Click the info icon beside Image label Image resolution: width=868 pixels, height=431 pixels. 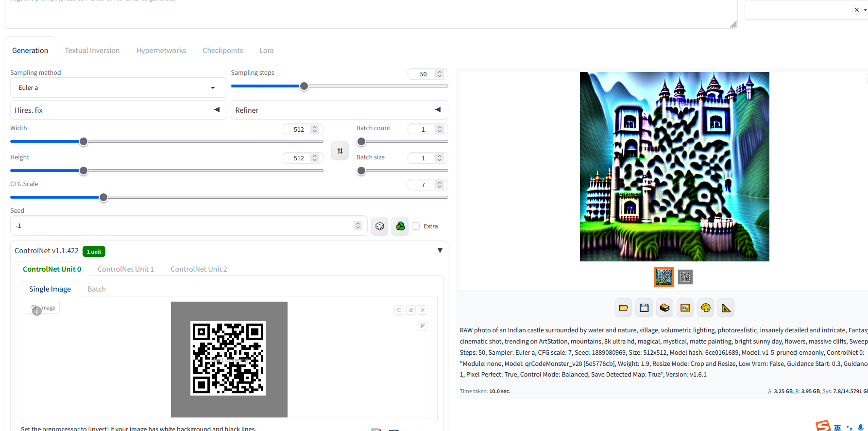tap(37, 311)
